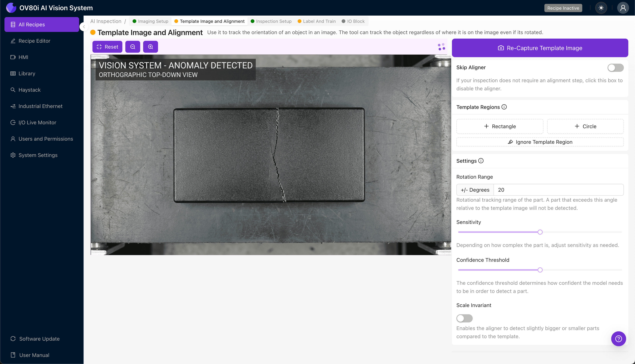Go to IO Block step

coord(353,21)
